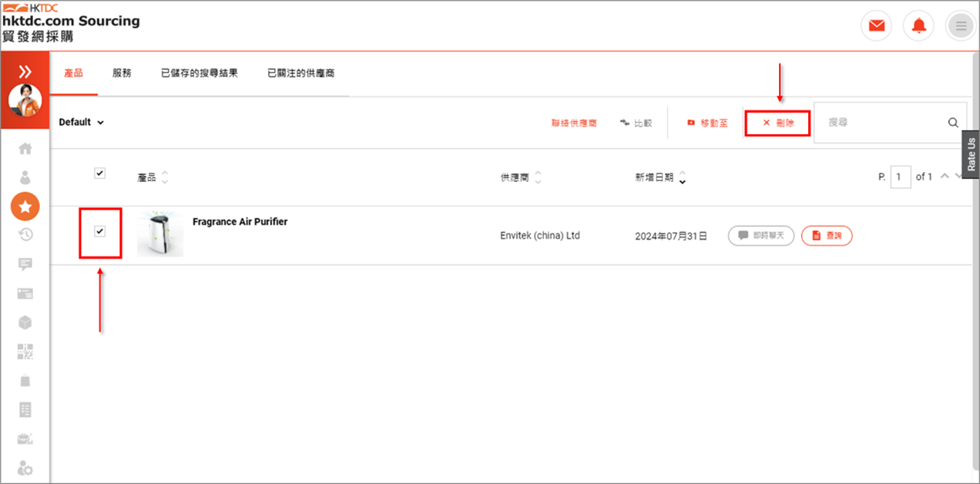Open the favourites star in sidebar
This screenshot has width=980, height=484.
[25, 206]
